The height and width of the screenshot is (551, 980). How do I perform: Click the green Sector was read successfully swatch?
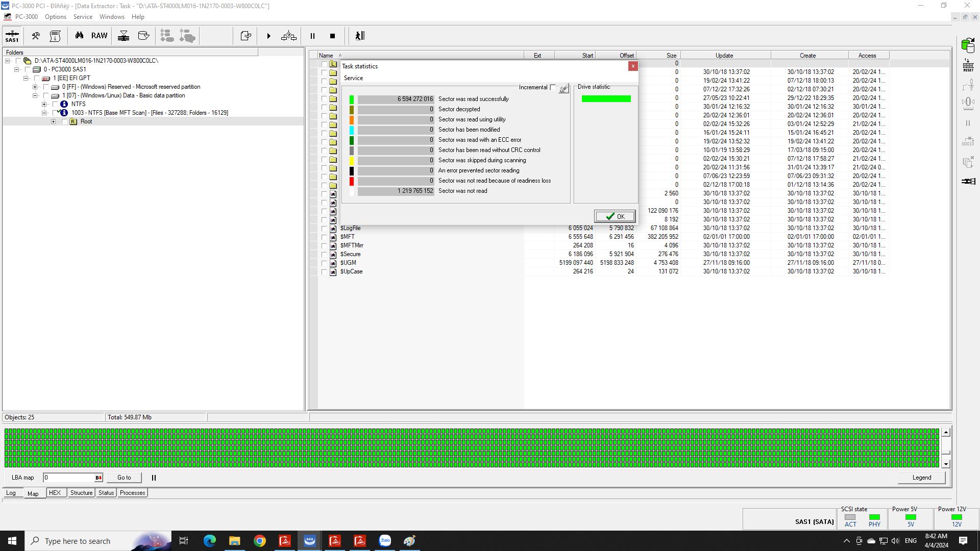point(352,99)
